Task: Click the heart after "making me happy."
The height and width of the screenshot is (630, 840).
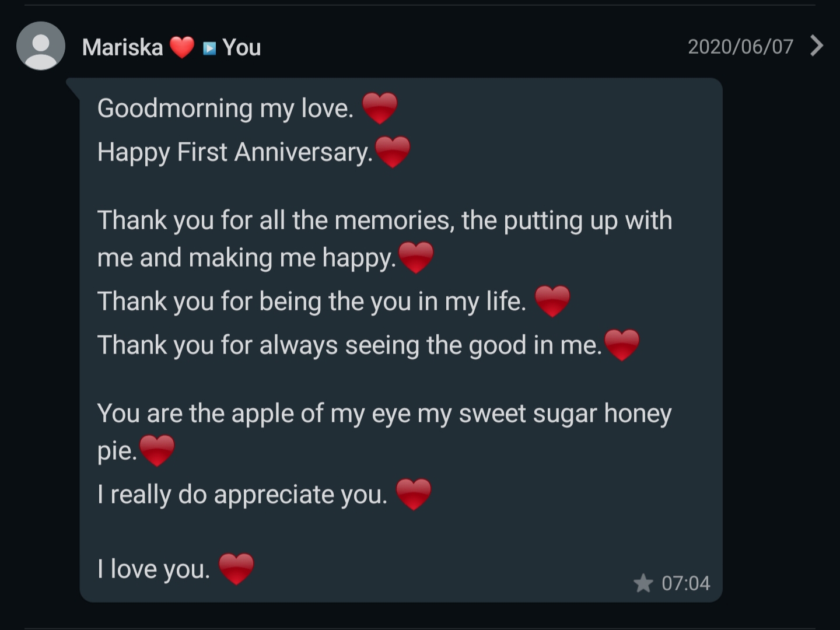Action: pyautogui.click(x=416, y=258)
